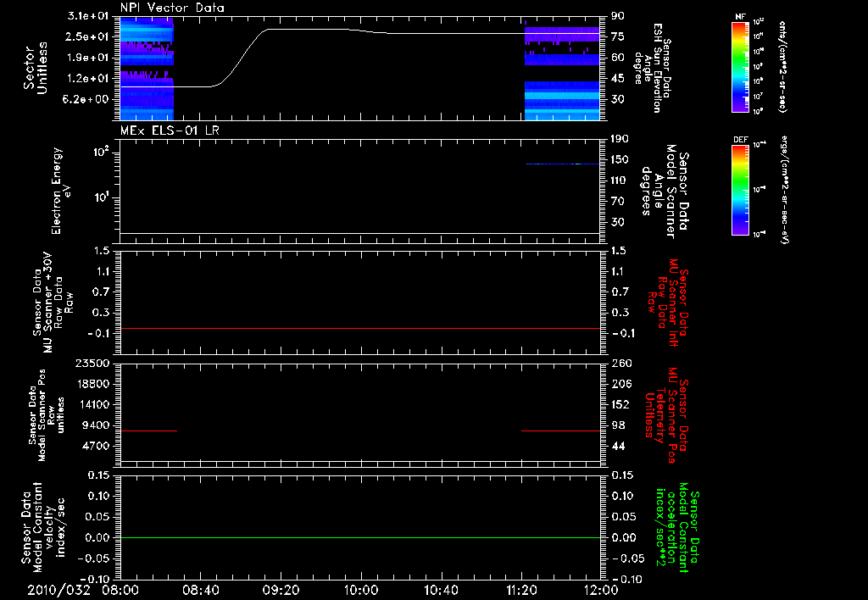Click the 'ESH Sun Elevation Angle' right label
Screen dimensions: 868x600
click(654, 68)
